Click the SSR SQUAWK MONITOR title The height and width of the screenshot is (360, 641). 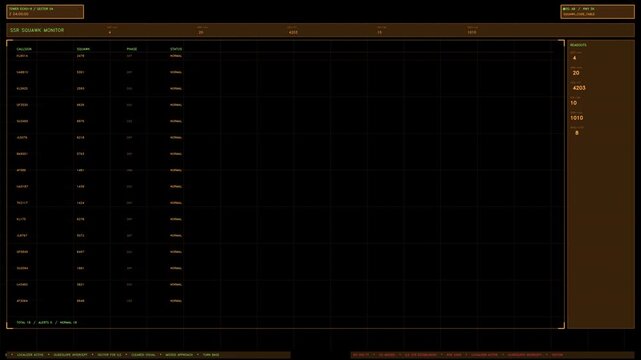(37, 30)
